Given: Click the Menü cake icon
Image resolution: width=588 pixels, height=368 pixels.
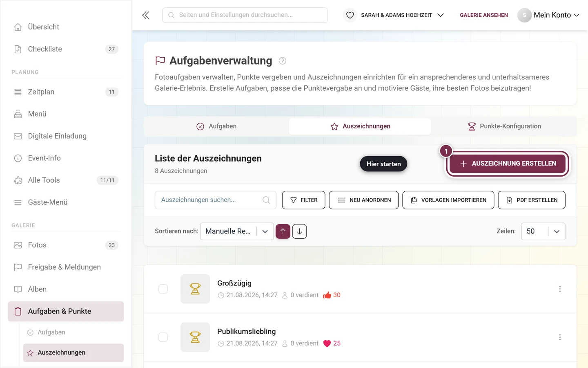Looking at the screenshot, I should coord(18,114).
